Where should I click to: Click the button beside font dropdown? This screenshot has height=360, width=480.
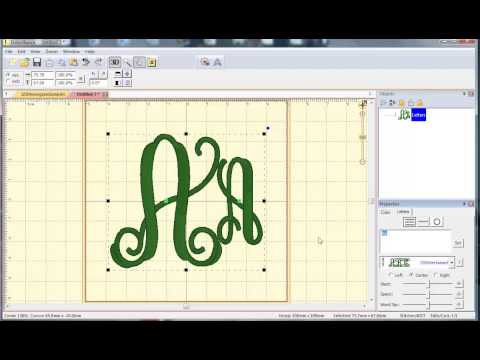[x=460, y=263]
